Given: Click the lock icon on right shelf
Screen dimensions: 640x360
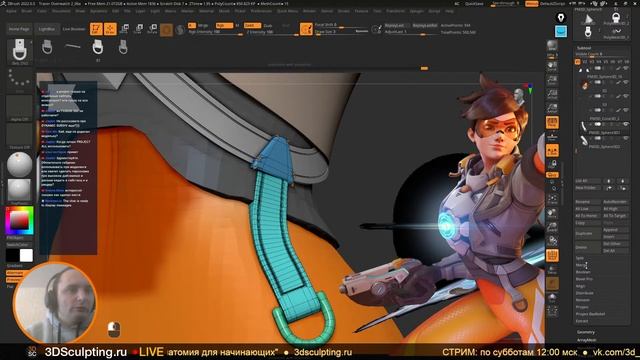Looking at the screenshot, I should coord(552,164).
